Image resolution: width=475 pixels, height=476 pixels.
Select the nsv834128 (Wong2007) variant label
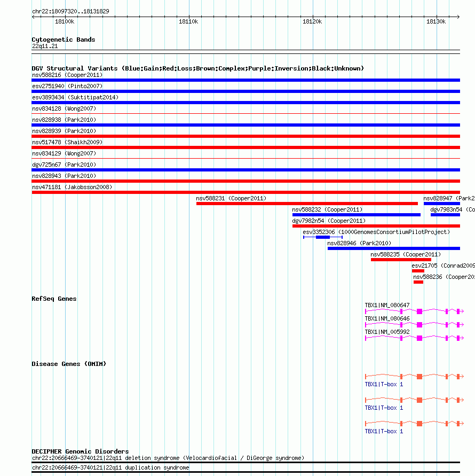(x=64, y=108)
